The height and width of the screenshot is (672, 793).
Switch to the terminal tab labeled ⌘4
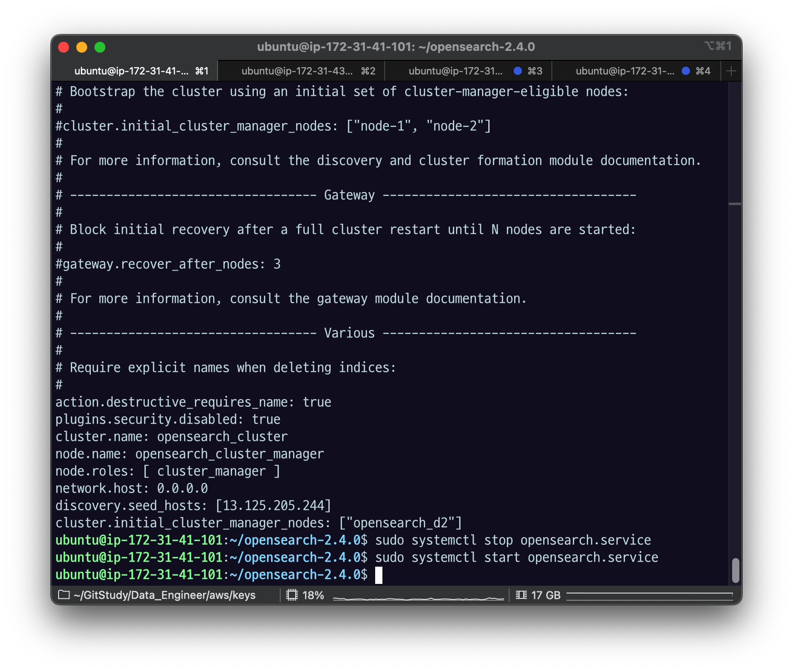click(x=636, y=71)
